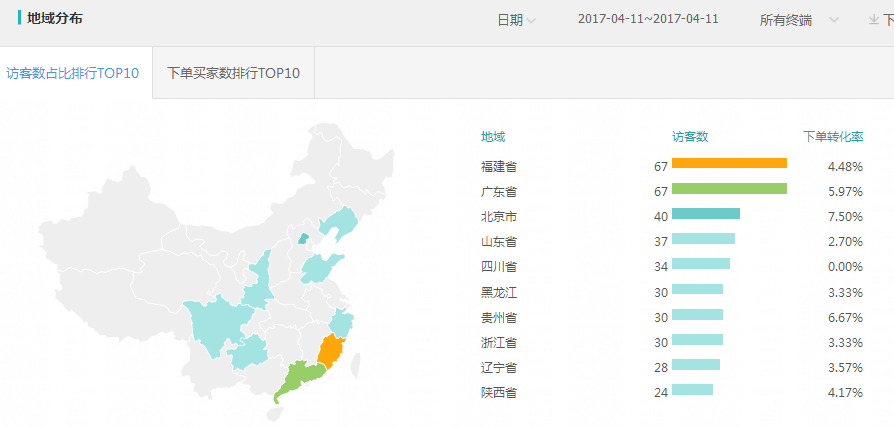Click the 地域 column header
Viewport: 894px width, 427px height.
coord(493,137)
